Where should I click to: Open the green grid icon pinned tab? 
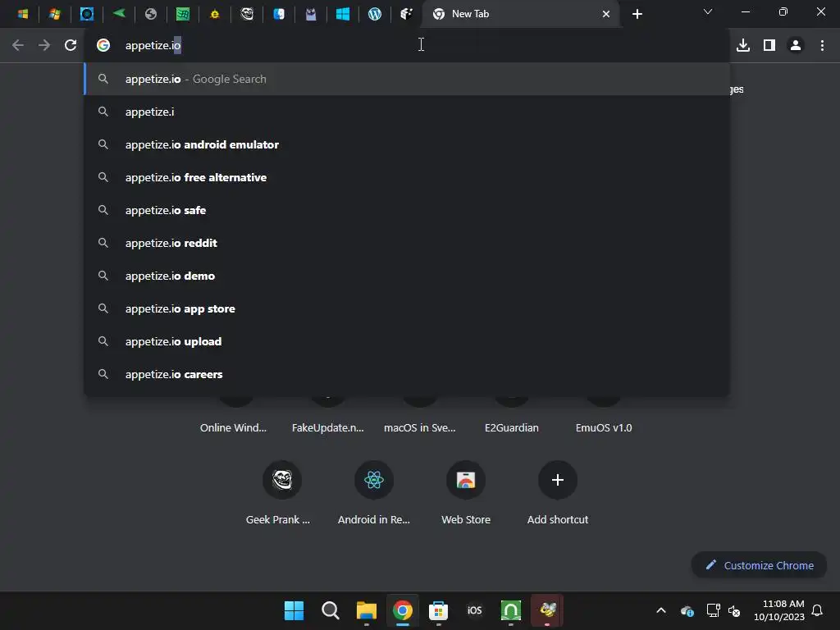pyautogui.click(x=183, y=14)
